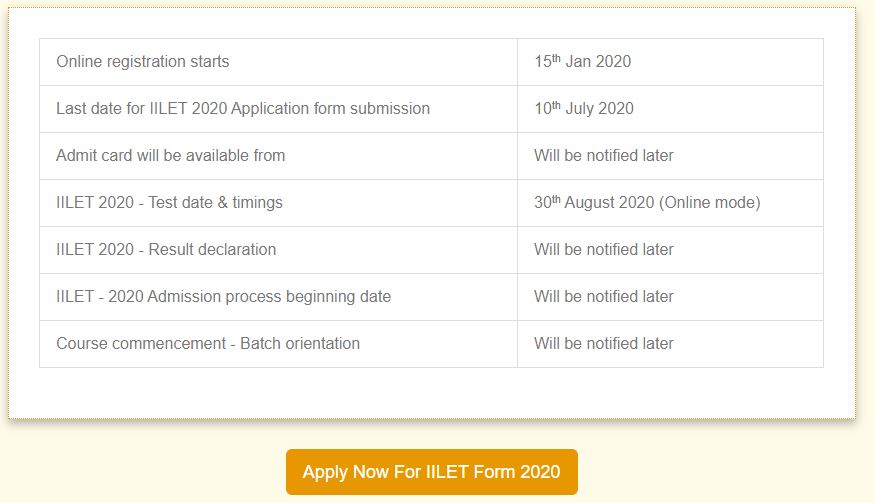
Task: Click the word Online in the first row
Action: (79, 62)
